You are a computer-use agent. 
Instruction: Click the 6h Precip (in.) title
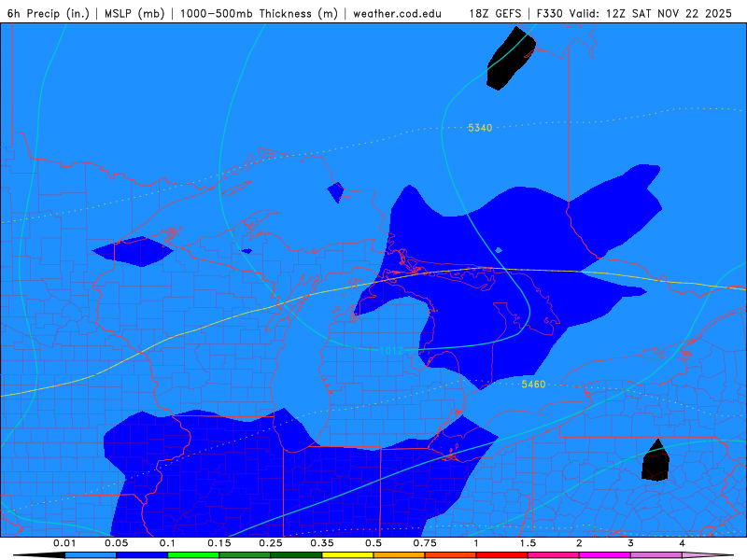point(49,13)
